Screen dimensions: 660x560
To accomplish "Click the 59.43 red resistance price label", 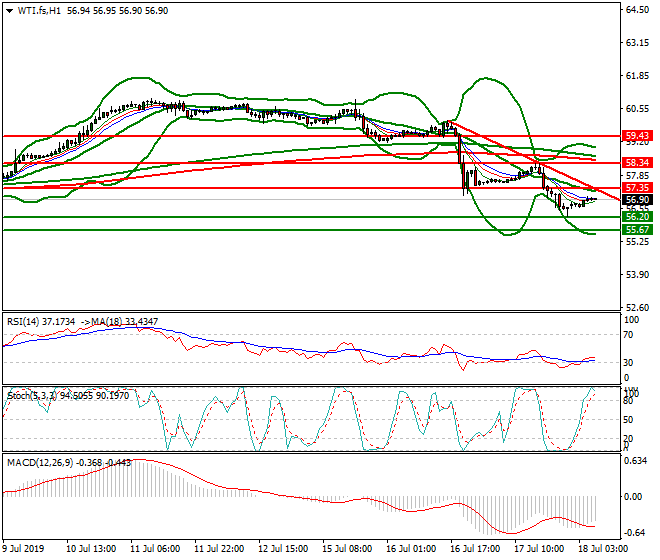I will pos(637,136).
